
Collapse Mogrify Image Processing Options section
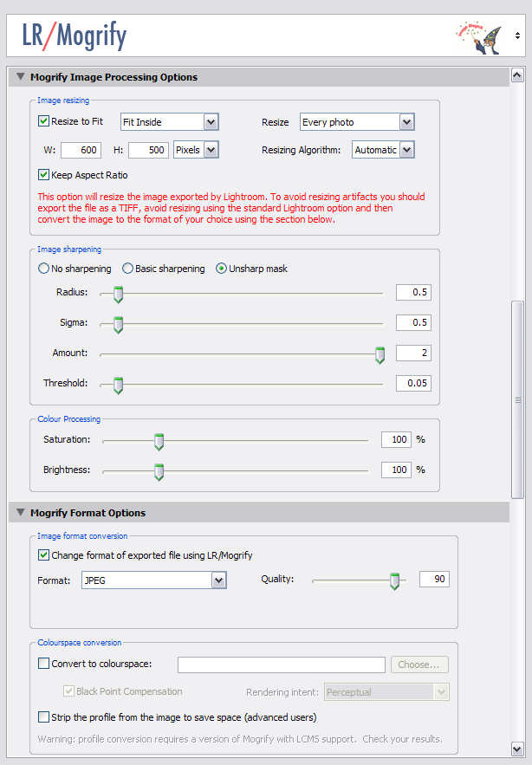21,76
